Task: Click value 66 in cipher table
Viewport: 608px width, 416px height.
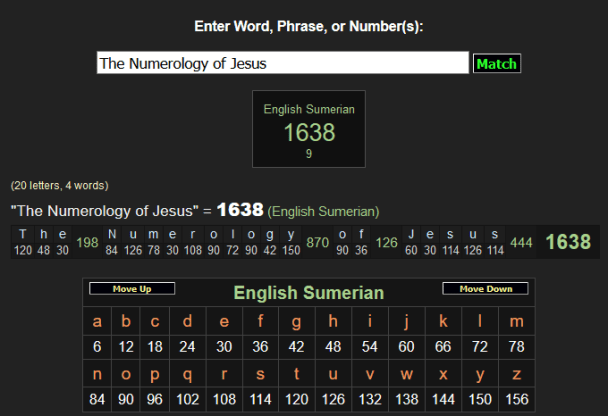Action: pyautogui.click(x=443, y=347)
